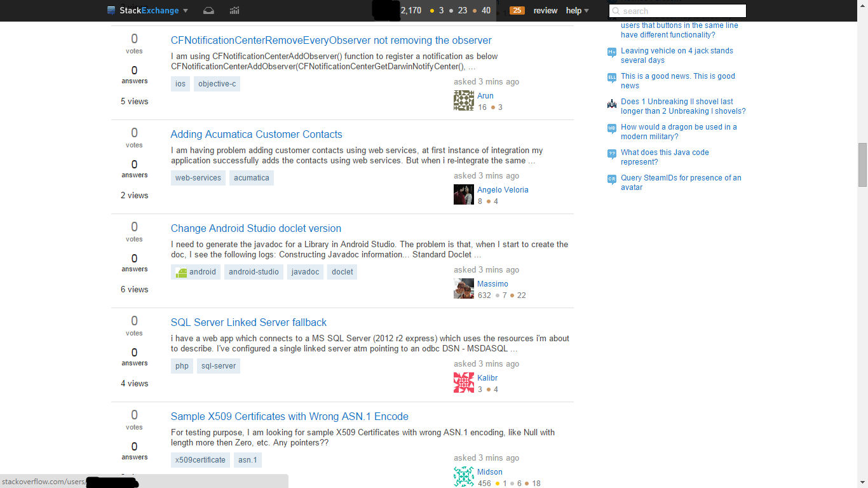Select the ios tag
Image resolution: width=868 pixels, height=488 pixels.
[x=180, y=84]
